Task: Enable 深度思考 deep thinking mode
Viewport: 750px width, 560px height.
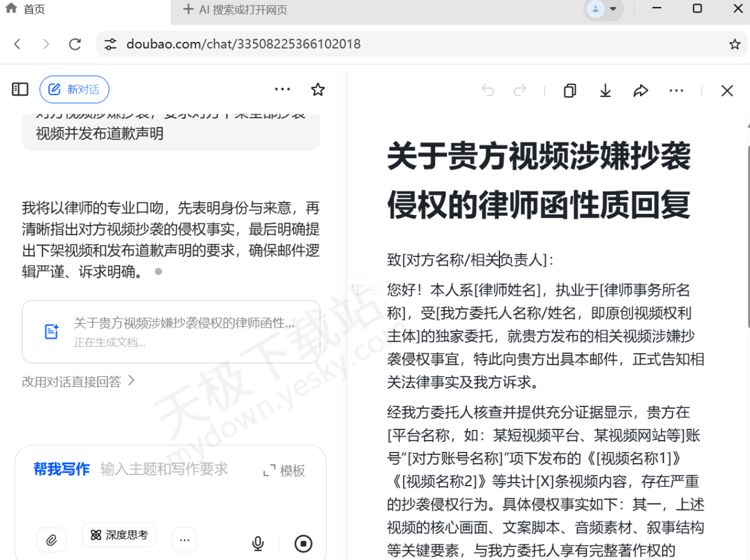Action: coord(119,535)
